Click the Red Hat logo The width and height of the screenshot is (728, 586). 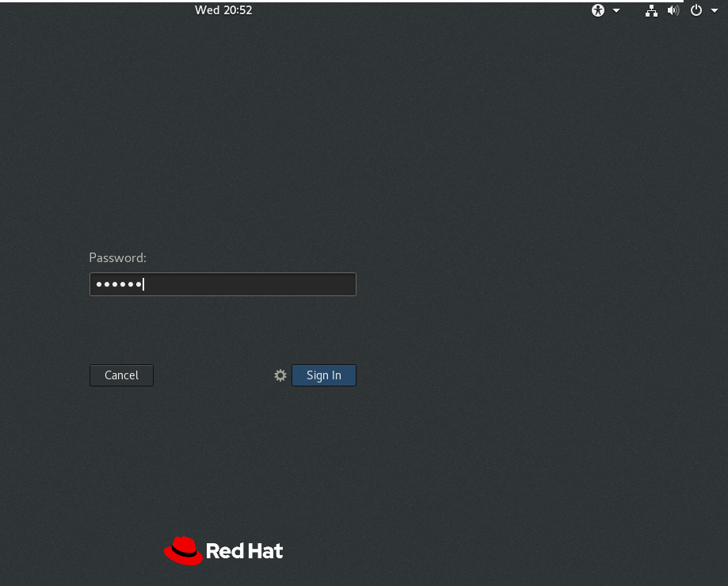[x=223, y=550]
